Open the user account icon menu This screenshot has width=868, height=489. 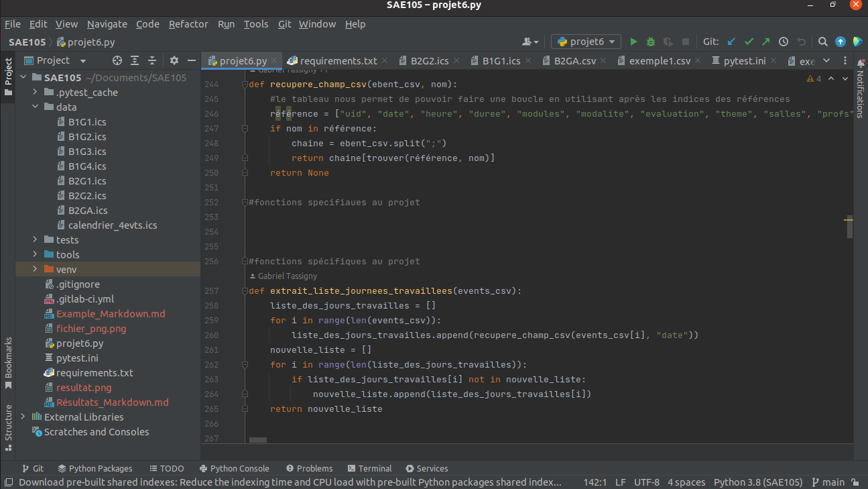point(530,42)
